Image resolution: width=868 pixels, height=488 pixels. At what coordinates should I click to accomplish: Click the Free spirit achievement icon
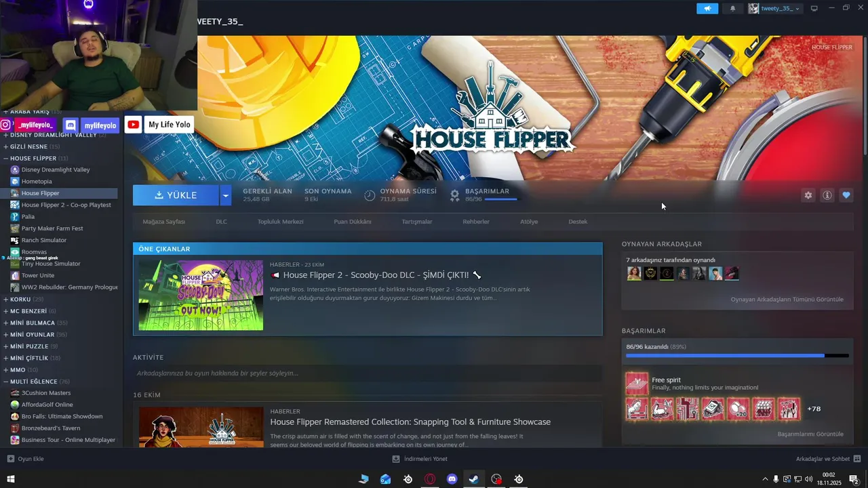[637, 384]
